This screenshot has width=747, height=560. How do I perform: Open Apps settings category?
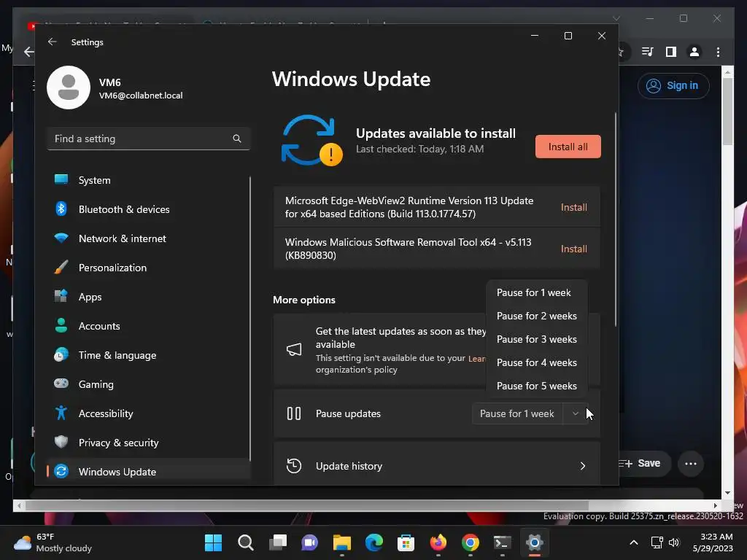tap(148, 297)
